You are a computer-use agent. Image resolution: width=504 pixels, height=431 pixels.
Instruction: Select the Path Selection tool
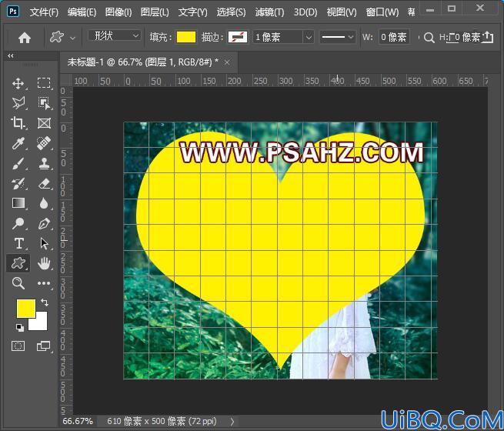point(44,244)
